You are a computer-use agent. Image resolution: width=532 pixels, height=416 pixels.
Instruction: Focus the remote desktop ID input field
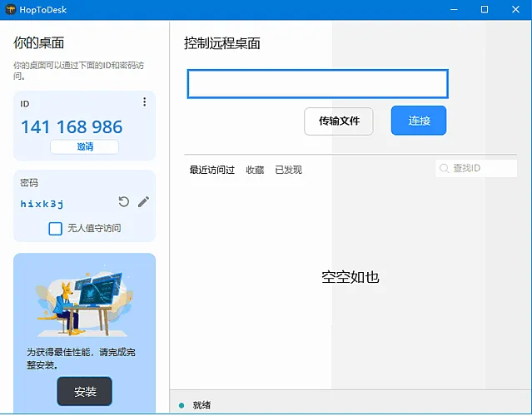(317, 84)
